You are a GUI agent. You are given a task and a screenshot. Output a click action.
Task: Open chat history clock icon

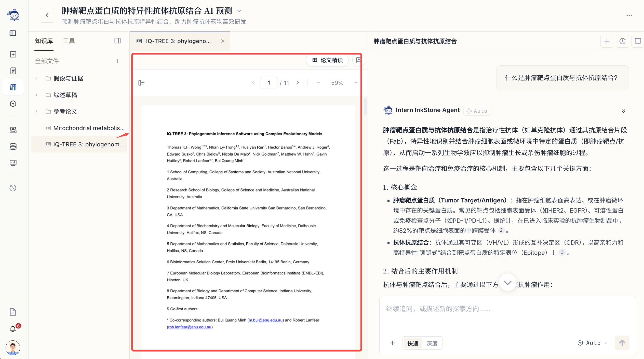622,41
